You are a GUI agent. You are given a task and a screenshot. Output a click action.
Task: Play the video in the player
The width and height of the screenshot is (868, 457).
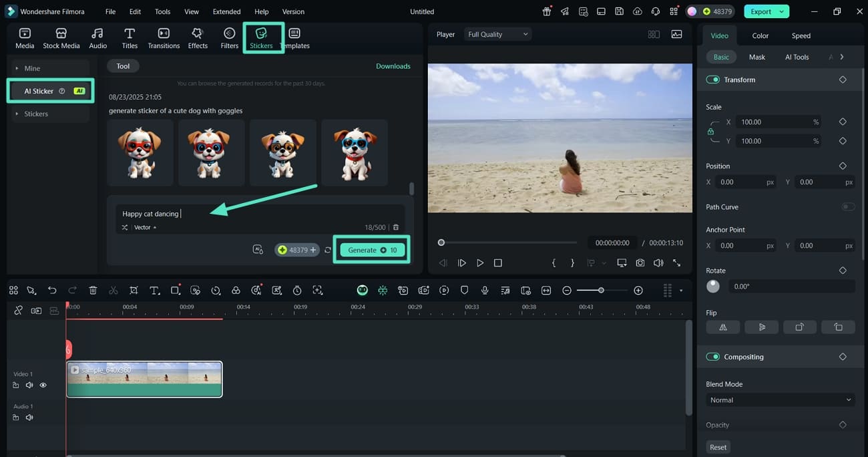click(480, 263)
